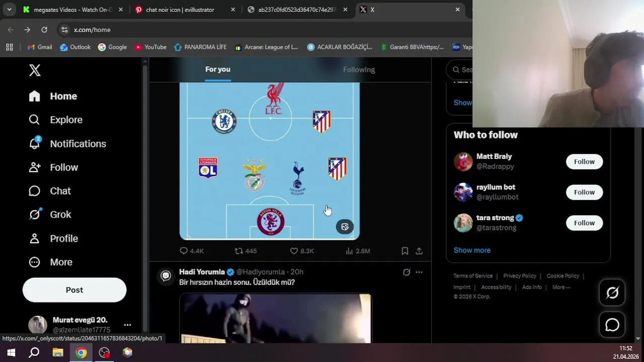Open the 20h timestamp link
Screen dimensions: 644x362
coord(297,272)
